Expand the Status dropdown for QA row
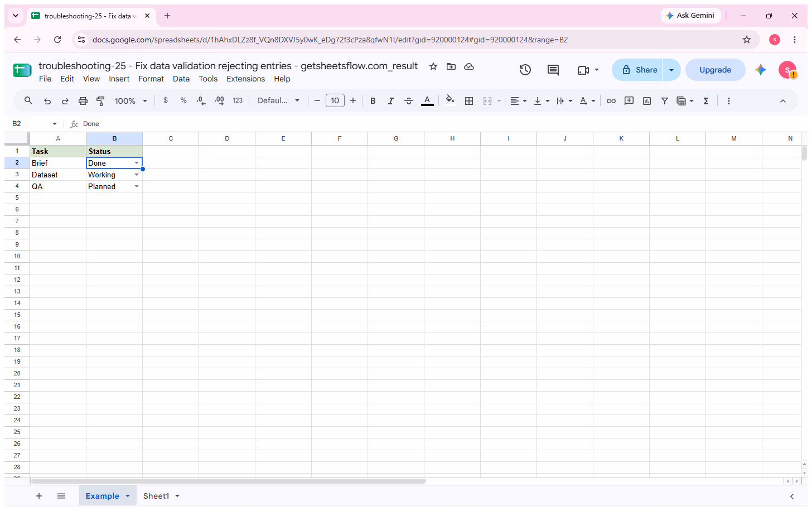The image size is (812, 511). [x=137, y=186]
